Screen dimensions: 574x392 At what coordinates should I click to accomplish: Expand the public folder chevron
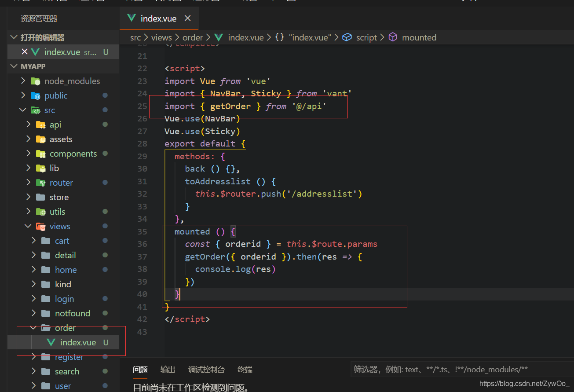(23, 95)
